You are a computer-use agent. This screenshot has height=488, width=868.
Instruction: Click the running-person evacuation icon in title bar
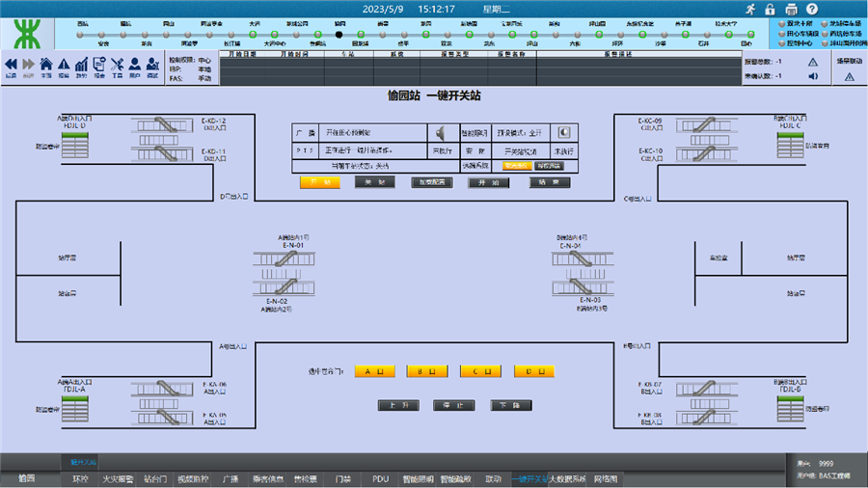750,9
